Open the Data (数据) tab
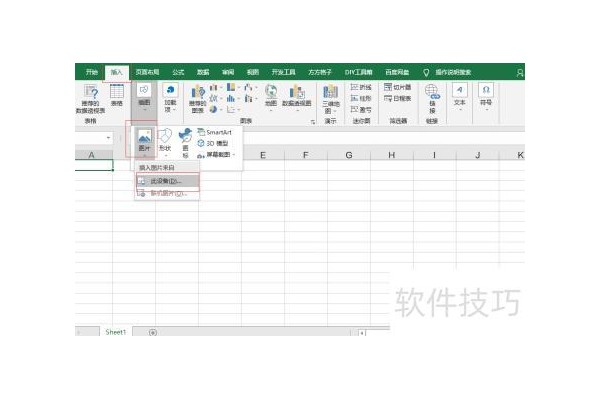The width and height of the screenshot is (600, 400). pyautogui.click(x=203, y=72)
